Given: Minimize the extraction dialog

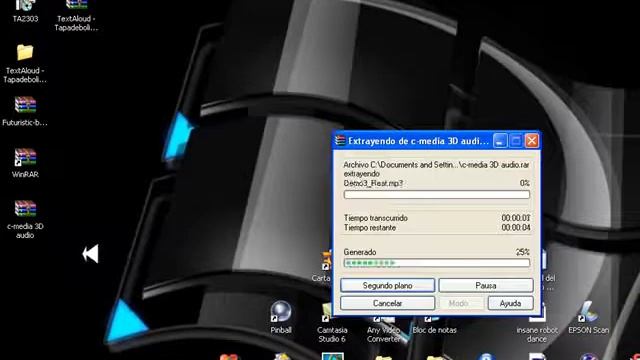Looking at the screenshot, I should pyautogui.click(x=500, y=141).
